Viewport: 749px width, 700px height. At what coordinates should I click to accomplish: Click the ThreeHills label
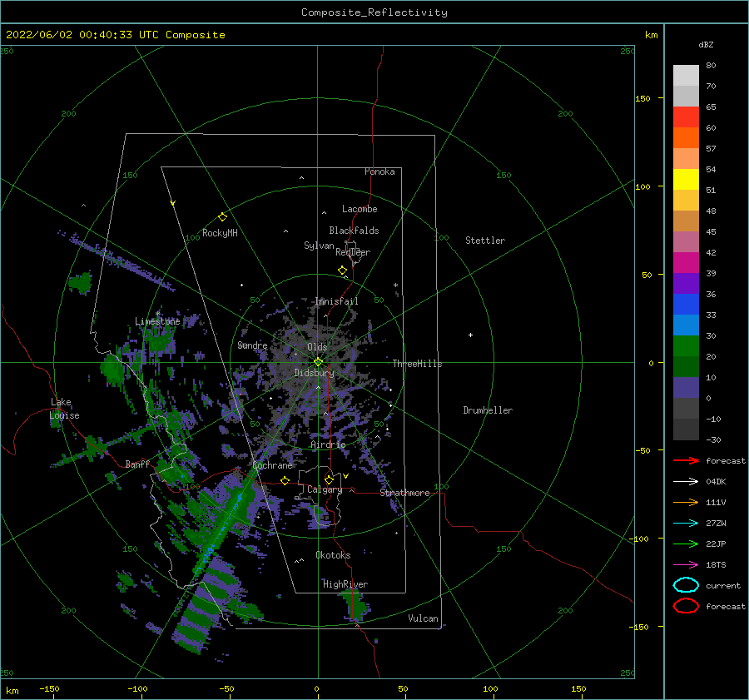point(417,364)
